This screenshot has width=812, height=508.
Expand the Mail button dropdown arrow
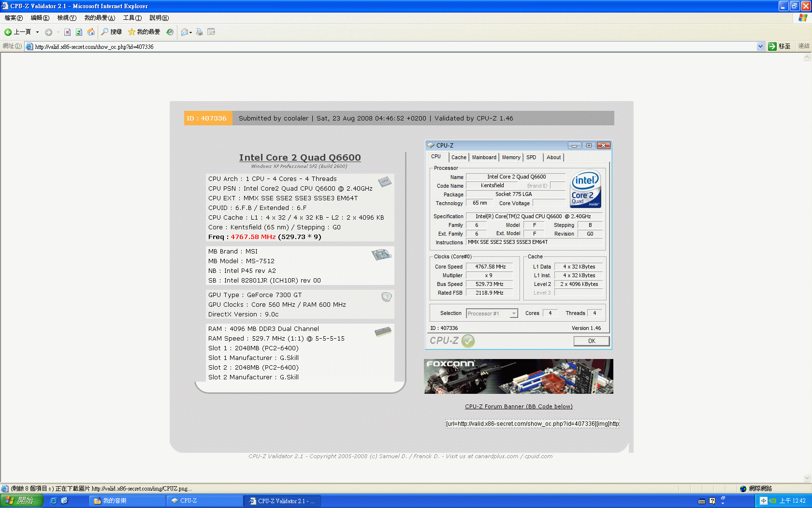click(191, 32)
